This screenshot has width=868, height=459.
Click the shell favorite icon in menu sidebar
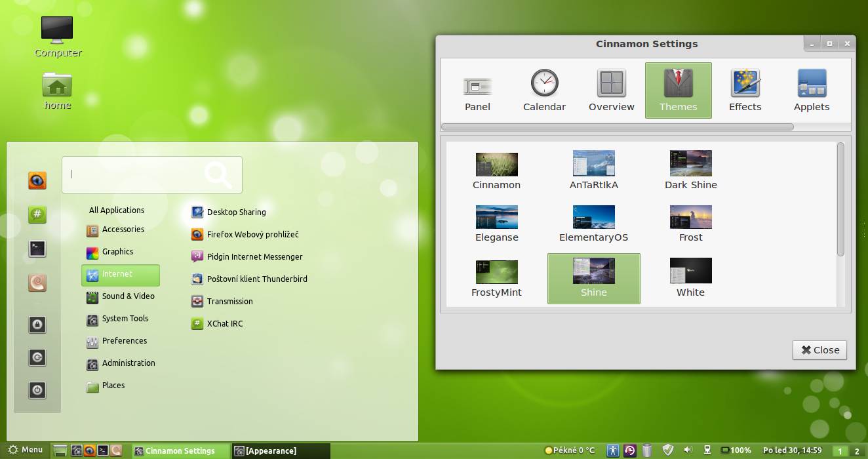pos(37,283)
